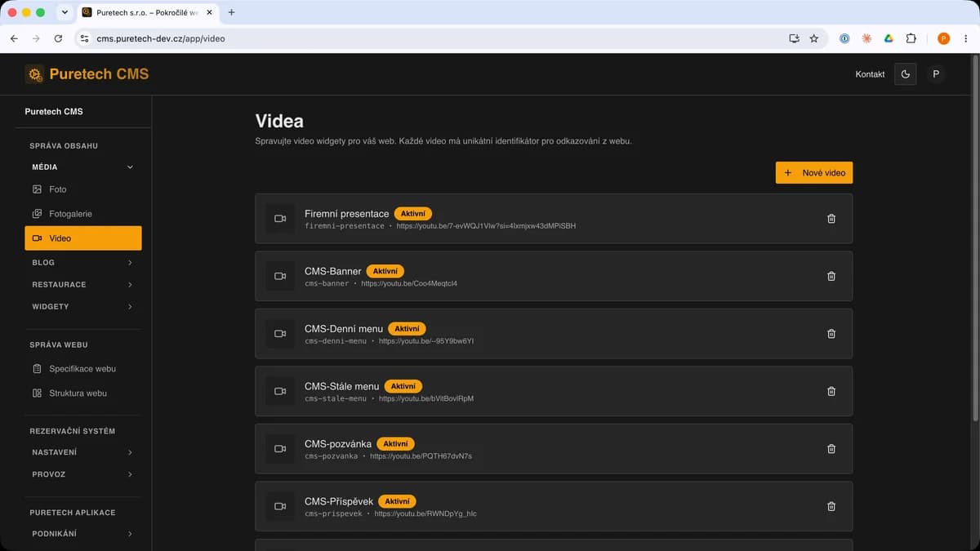This screenshot has width=980, height=551.
Task: Open the 1Password extension icon
Action: pos(844,38)
